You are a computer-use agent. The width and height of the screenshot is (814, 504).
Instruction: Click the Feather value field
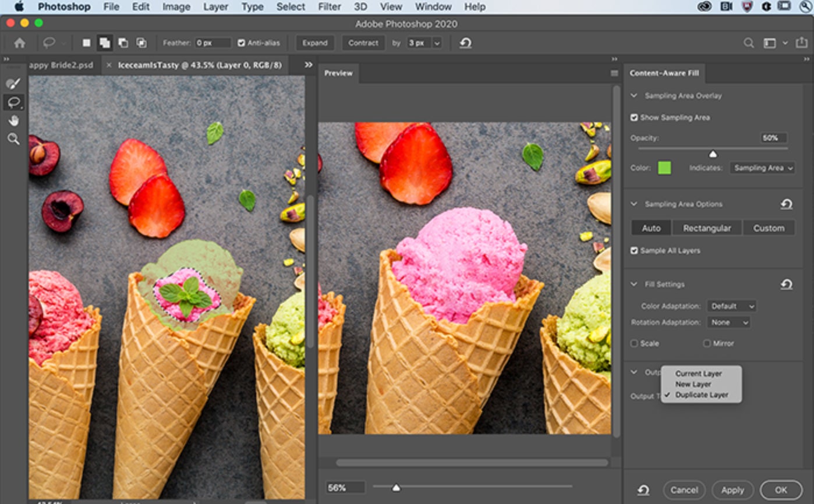click(213, 43)
